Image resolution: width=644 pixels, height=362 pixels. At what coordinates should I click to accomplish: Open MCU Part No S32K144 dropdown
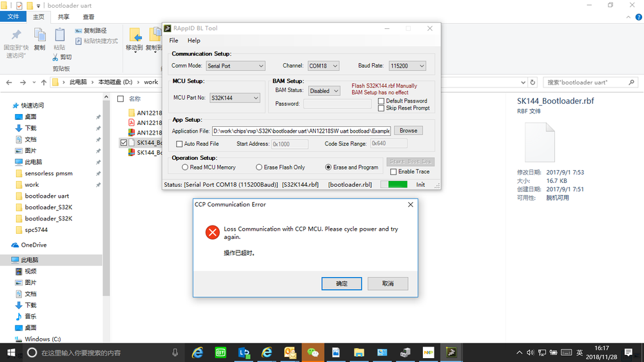235,98
